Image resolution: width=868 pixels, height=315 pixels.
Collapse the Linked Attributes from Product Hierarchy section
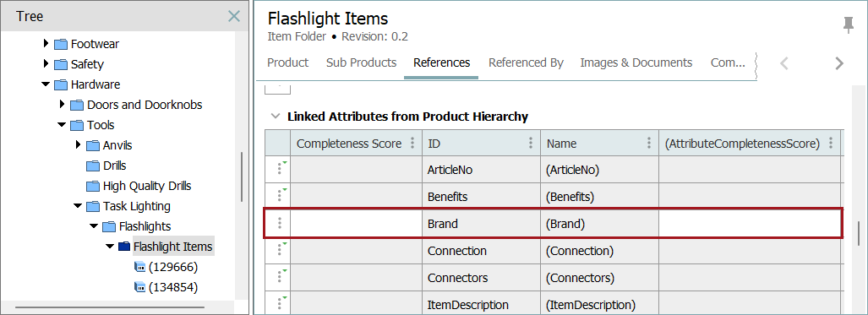[275, 117]
